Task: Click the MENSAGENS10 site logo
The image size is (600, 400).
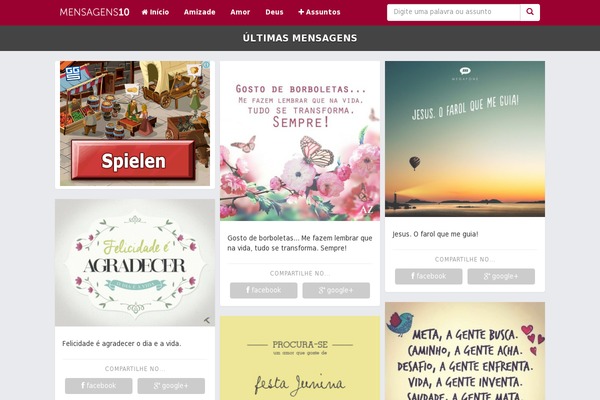Action: 95,12
